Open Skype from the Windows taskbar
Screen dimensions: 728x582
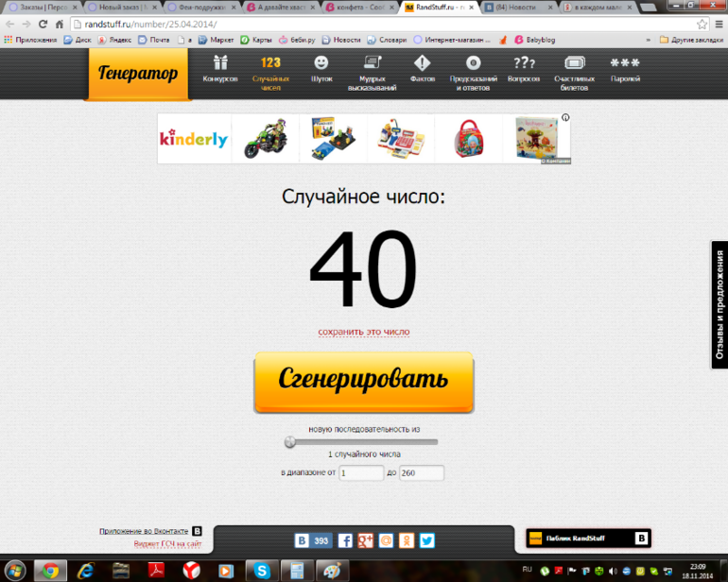coord(259,570)
